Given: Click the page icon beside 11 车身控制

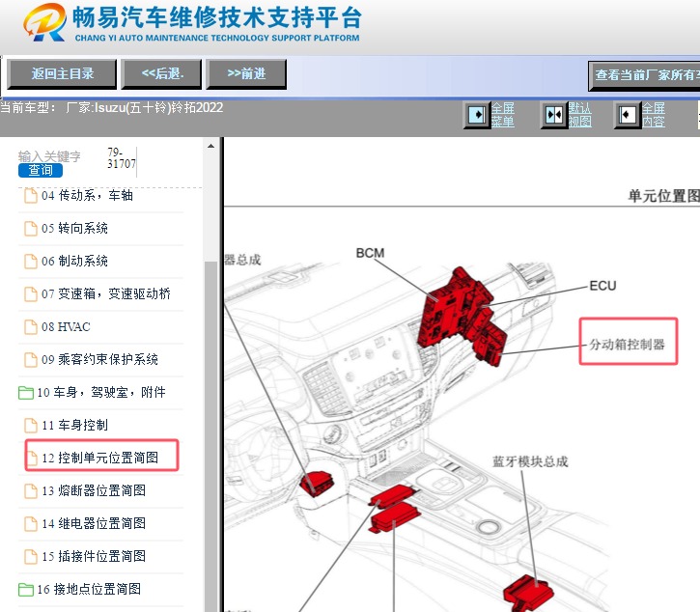Looking at the screenshot, I should click(x=31, y=425).
